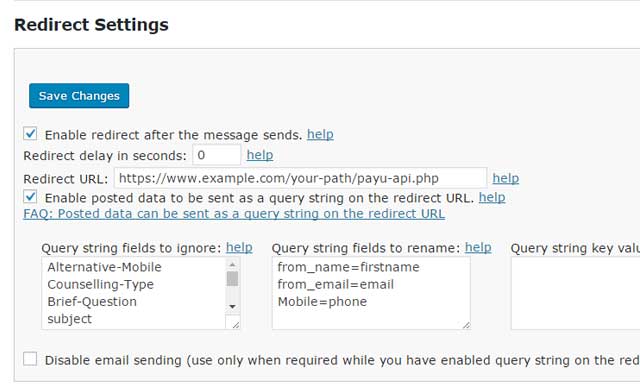640x386 pixels.
Task: Click resize handle of rename fields textarea
Action: [x=466, y=325]
